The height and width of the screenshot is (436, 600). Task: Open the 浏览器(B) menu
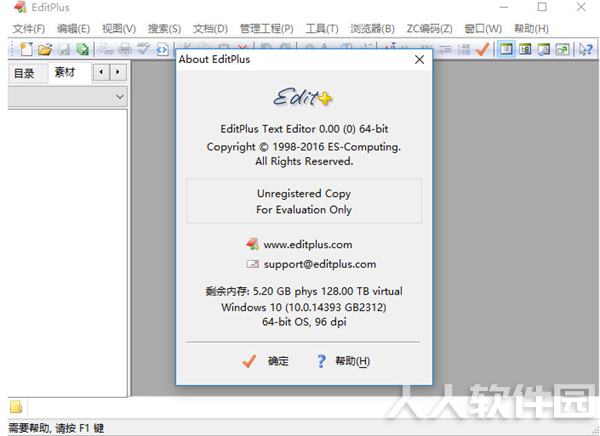click(x=372, y=29)
